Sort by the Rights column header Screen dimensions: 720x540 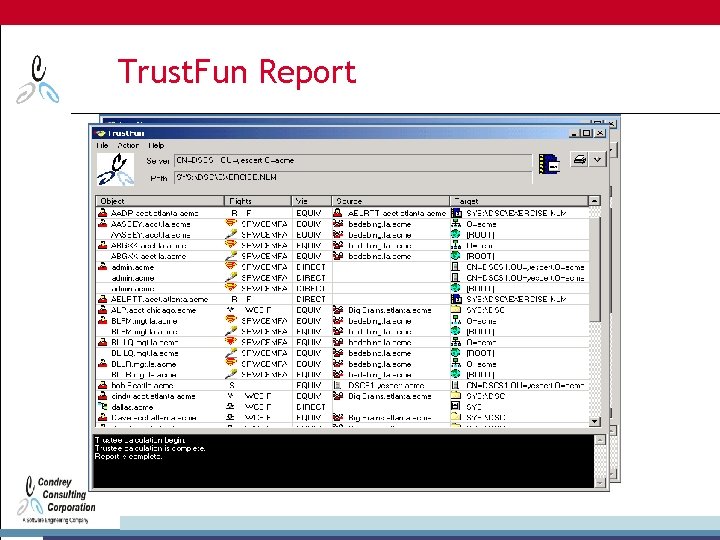(258, 201)
